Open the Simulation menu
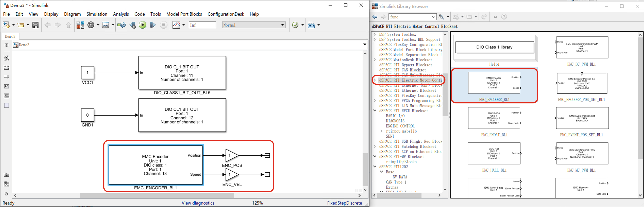Viewport: 644px width, 207px height. (x=97, y=14)
